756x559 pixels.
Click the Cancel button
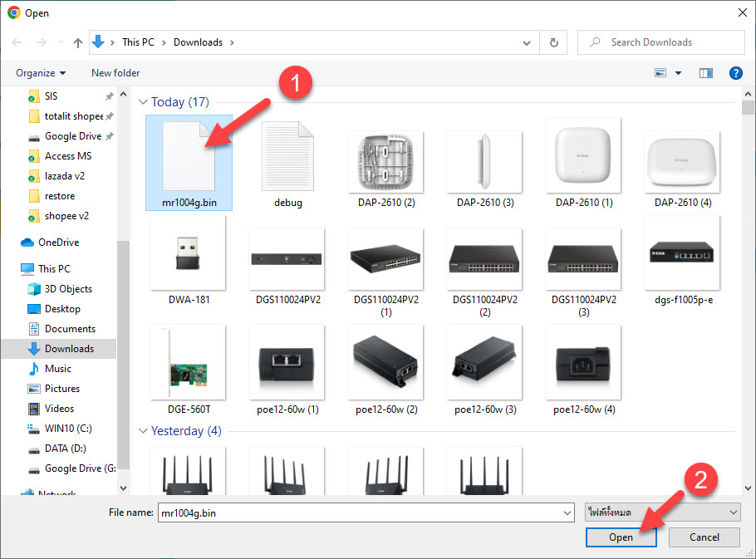click(x=704, y=537)
